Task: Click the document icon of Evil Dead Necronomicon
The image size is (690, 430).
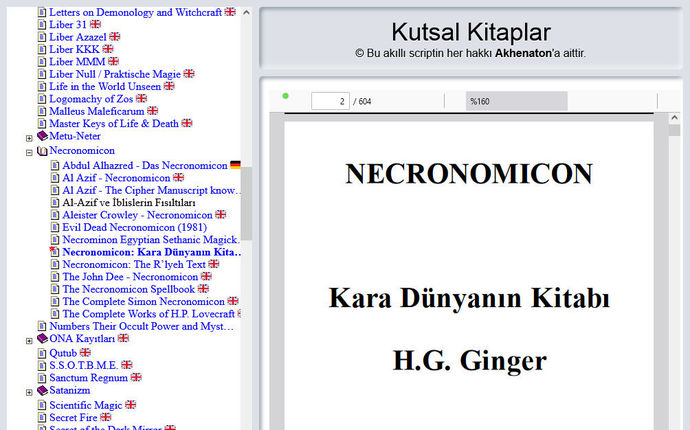Action: [55, 227]
